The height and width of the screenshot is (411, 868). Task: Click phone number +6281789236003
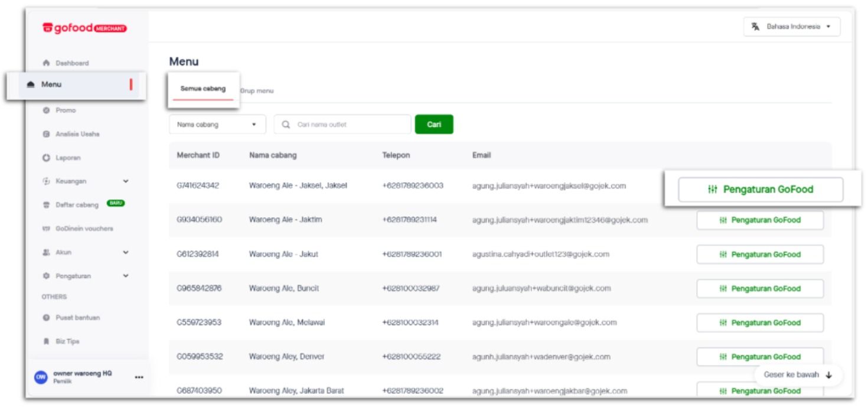(x=413, y=187)
